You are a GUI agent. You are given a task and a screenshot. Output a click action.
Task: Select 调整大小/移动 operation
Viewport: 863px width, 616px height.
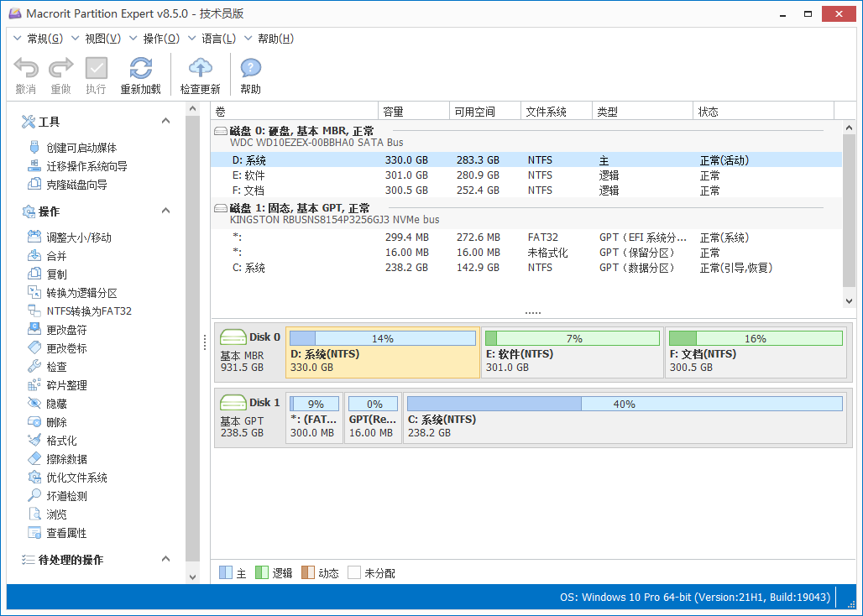coord(78,238)
